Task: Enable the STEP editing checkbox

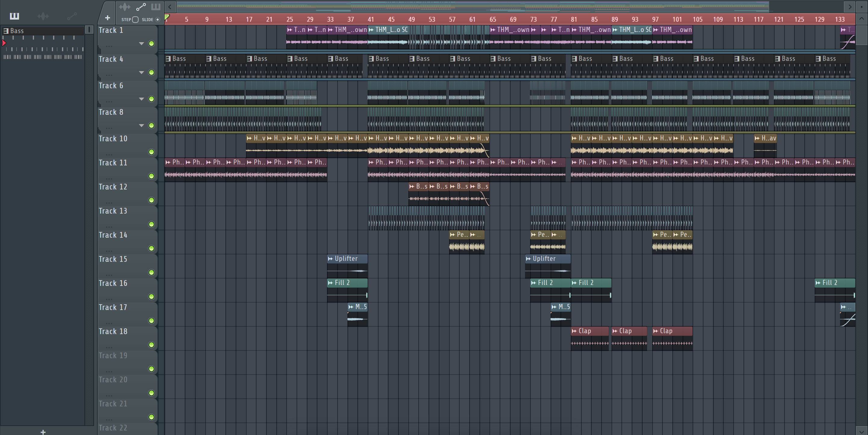Action: coord(135,20)
